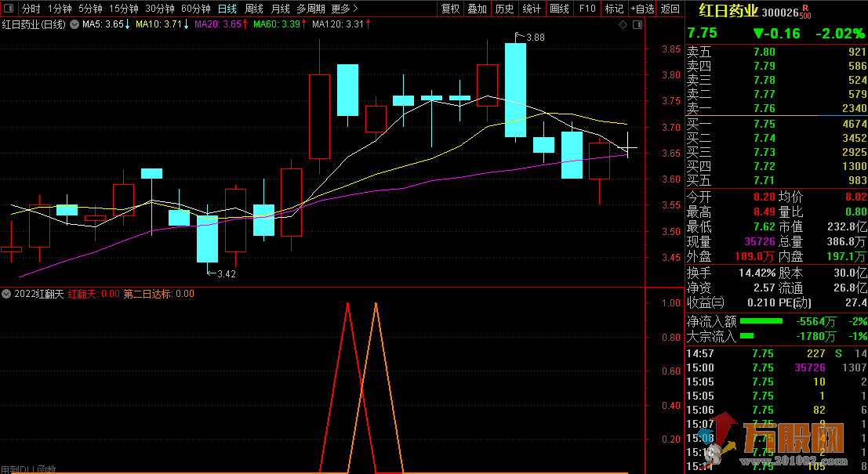The width and height of the screenshot is (868, 474).
Task: Activate the 画线 drawing tools button
Action: pos(560,9)
